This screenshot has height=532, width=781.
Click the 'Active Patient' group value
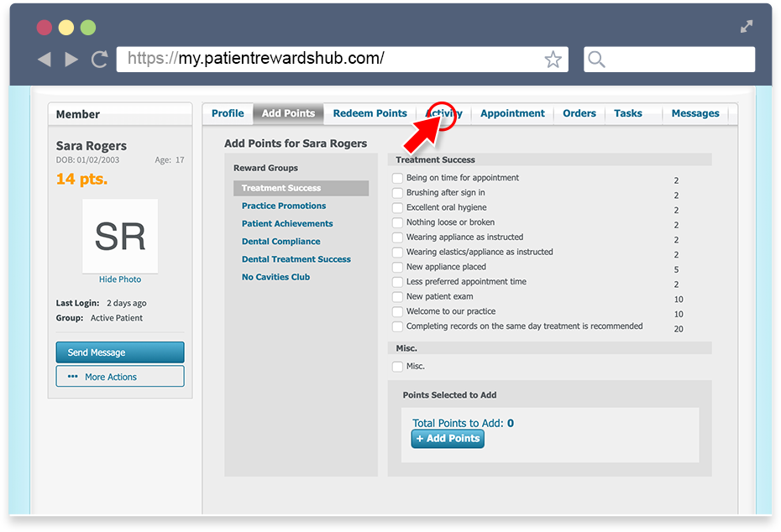tap(117, 317)
